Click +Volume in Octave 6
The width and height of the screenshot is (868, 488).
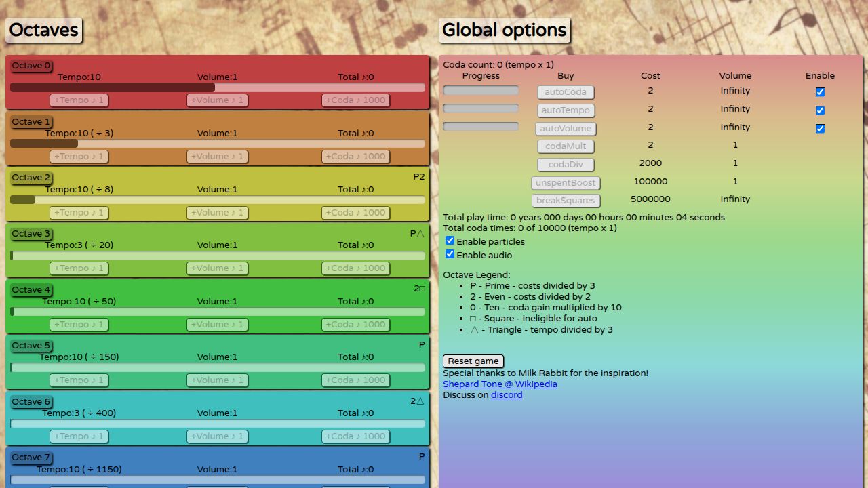coord(217,436)
